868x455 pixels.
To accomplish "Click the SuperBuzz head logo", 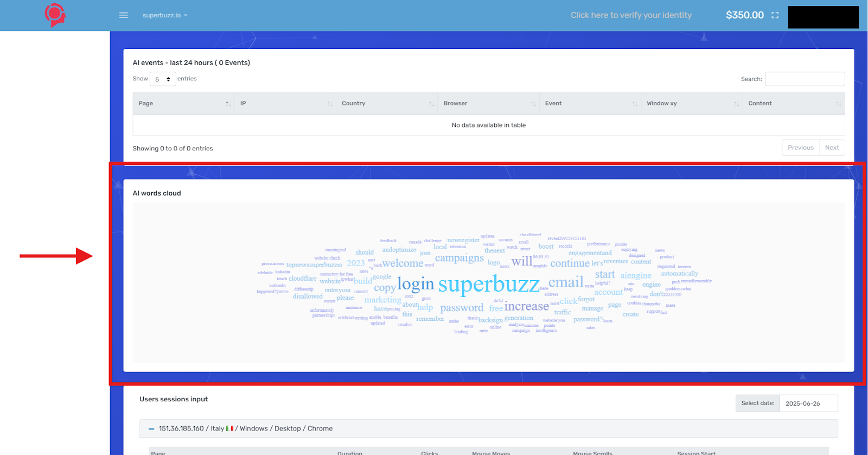I will coord(55,15).
